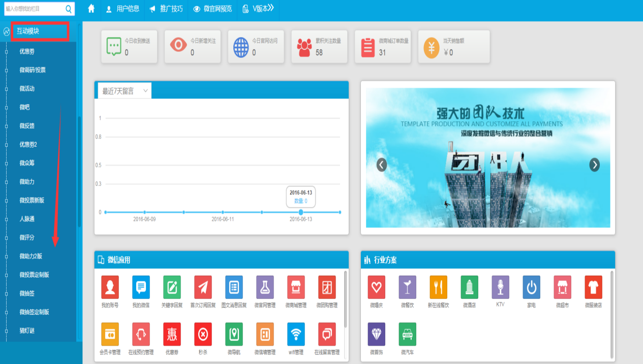The height and width of the screenshot is (364, 643).
Task: Open 关键字回复 in WeChat apps
Action: coord(172,288)
